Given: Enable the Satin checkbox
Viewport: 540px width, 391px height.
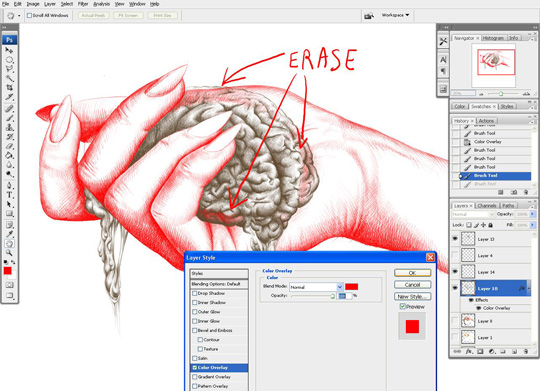Looking at the screenshot, I should [195, 358].
